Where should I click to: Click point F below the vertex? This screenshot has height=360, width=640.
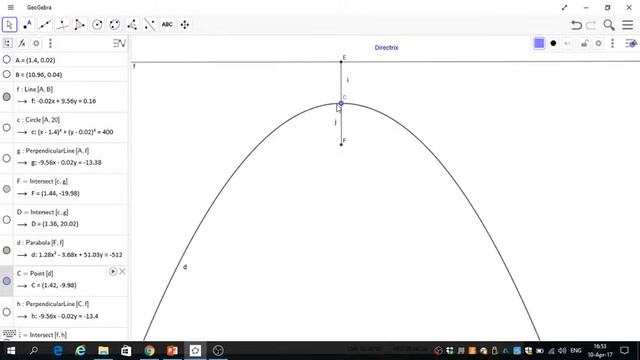(341, 144)
